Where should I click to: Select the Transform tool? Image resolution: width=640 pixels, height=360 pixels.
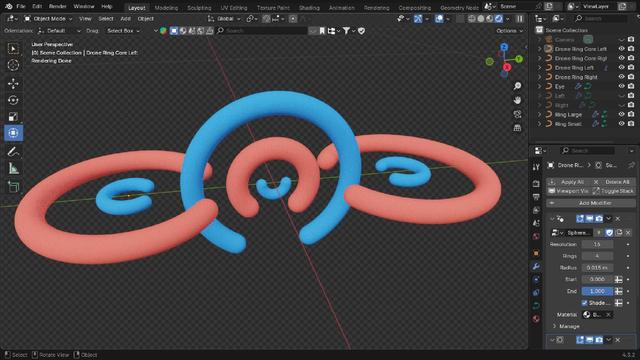13,133
